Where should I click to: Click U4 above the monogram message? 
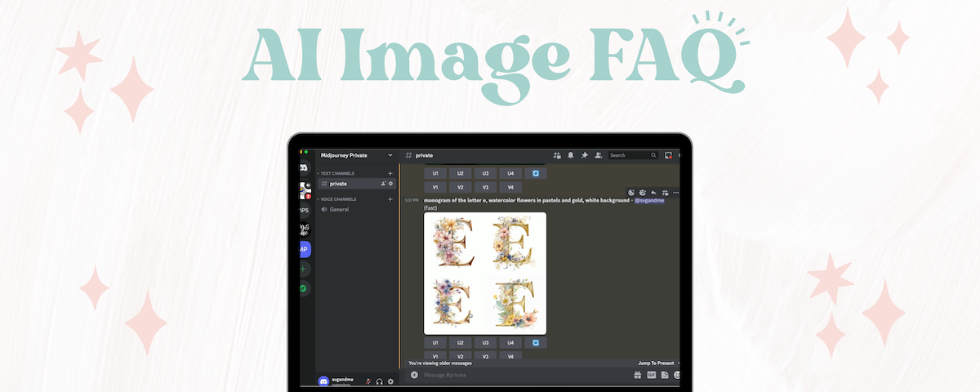(x=511, y=173)
